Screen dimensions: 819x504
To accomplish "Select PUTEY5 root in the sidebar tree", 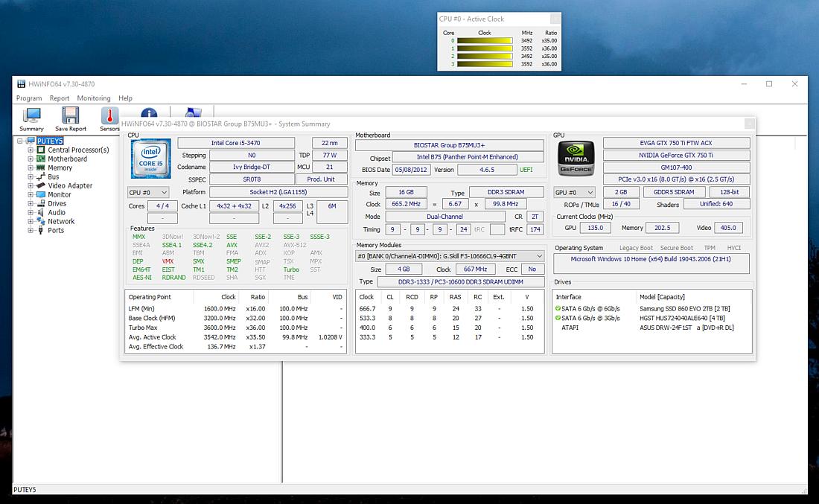I will click(x=49, y=140).
